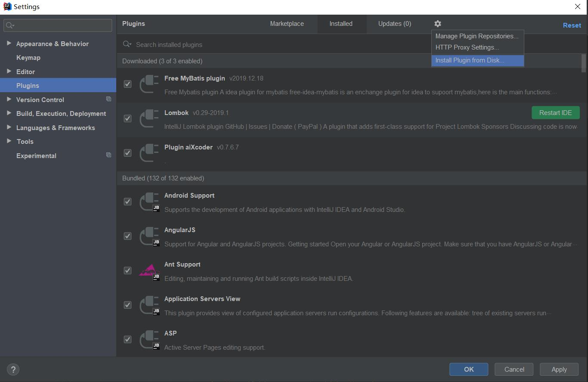This screenshot has height=382, width=588.
Task: Select Plugins in the settings tree
Action: (x=58, y=85)
